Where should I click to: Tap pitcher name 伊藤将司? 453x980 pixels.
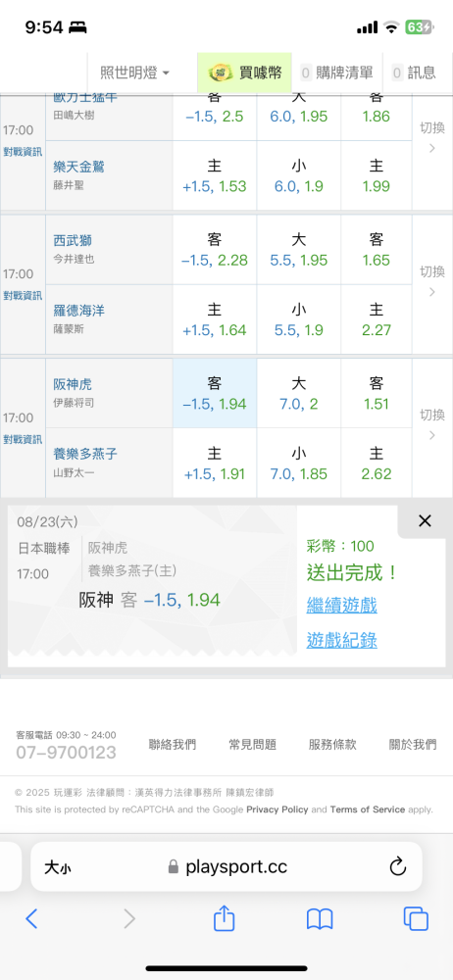coord(74,403)
